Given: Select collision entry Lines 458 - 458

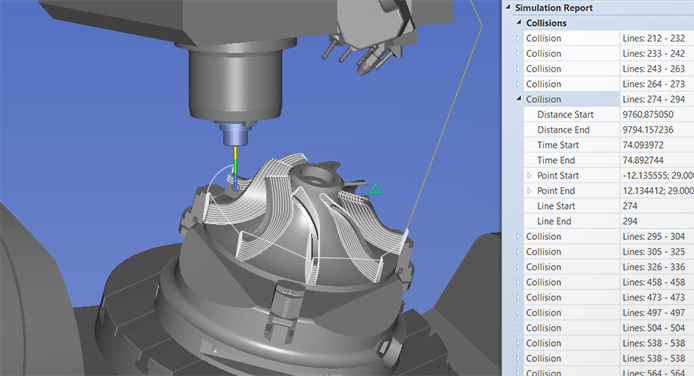Looking at the screenshot, I should [x=604, y=282].
